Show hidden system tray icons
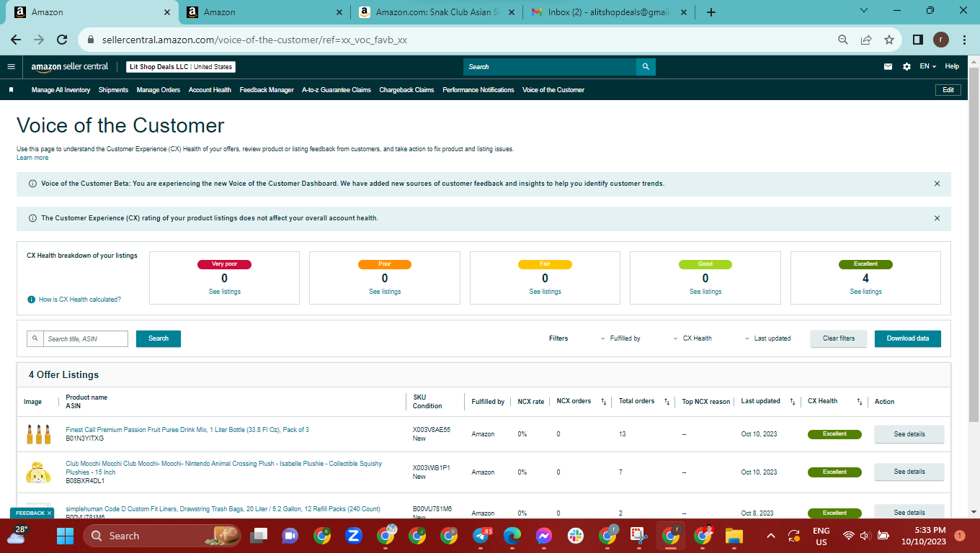The image size is (980, 553). pyautogui.click(x=771, y=536)
